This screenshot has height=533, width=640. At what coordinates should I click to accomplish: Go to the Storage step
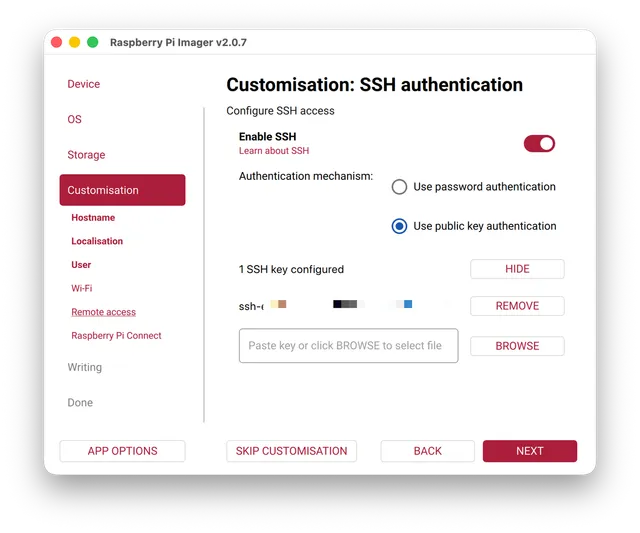click(x=86, y=155)
